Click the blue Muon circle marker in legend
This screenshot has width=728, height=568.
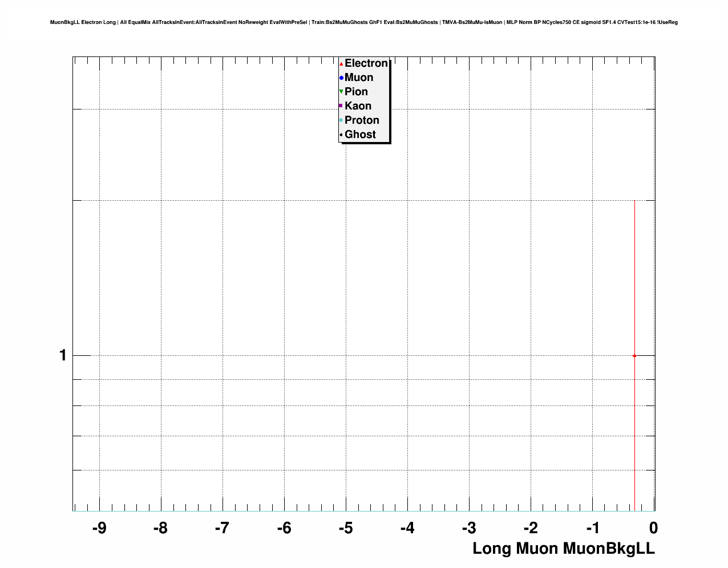pyautogui.click(x=341, y=78)
